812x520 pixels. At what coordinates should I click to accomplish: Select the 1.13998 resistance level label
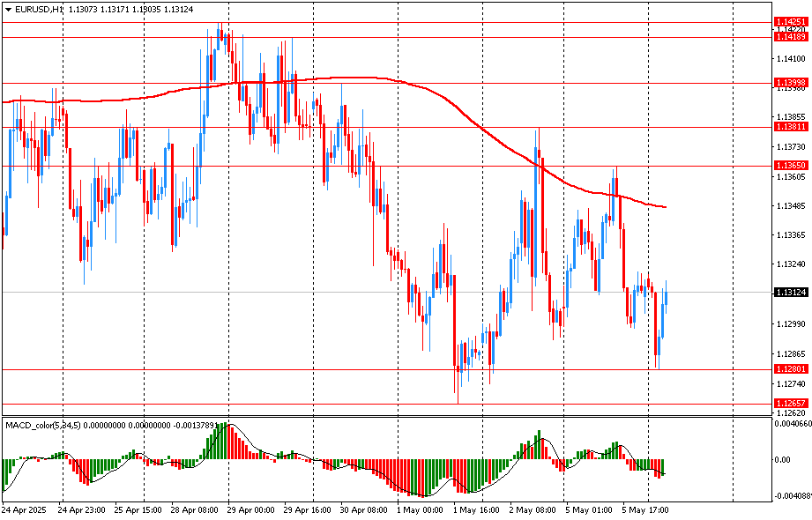coord(789,83)
